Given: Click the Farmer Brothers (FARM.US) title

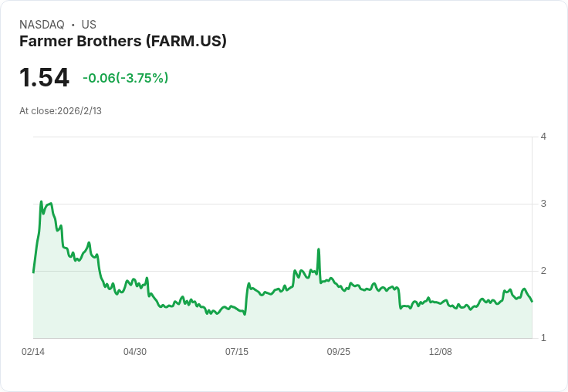Looking at the screenshot, I should (x=123, y=42).
